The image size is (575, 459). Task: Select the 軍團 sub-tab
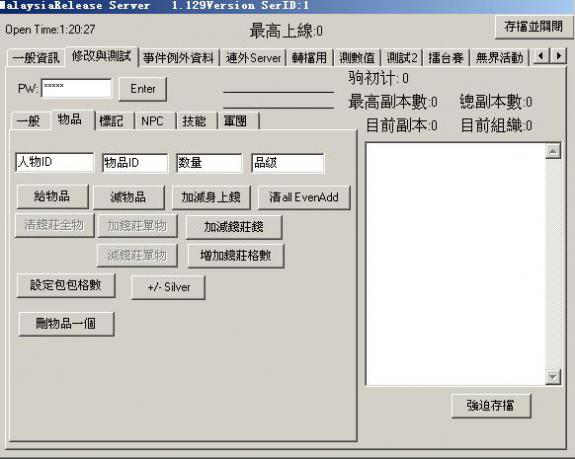click(x=237, y=121)
